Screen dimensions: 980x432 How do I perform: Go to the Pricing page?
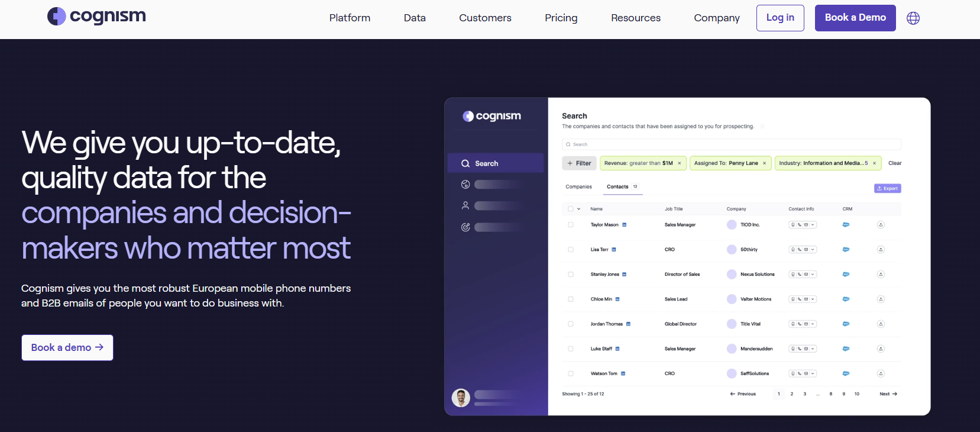[x=561, y=18]
